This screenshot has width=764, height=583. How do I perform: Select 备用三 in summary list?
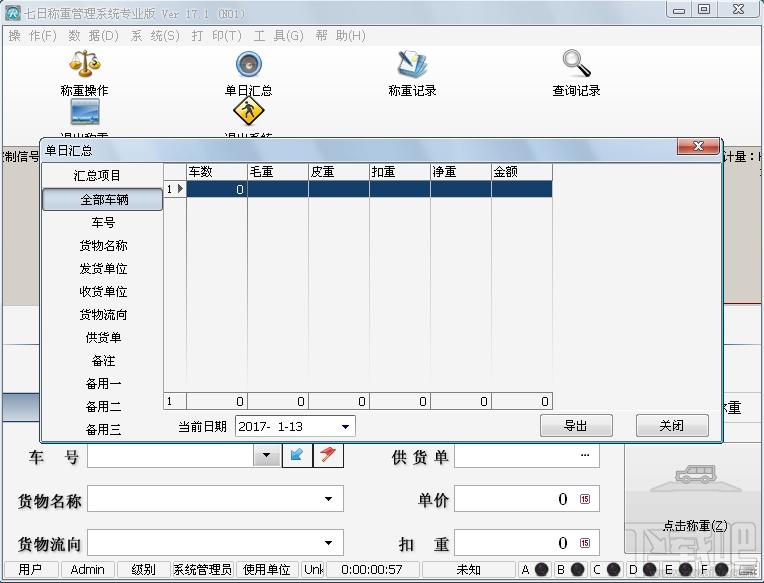click(x=103, y=430)
